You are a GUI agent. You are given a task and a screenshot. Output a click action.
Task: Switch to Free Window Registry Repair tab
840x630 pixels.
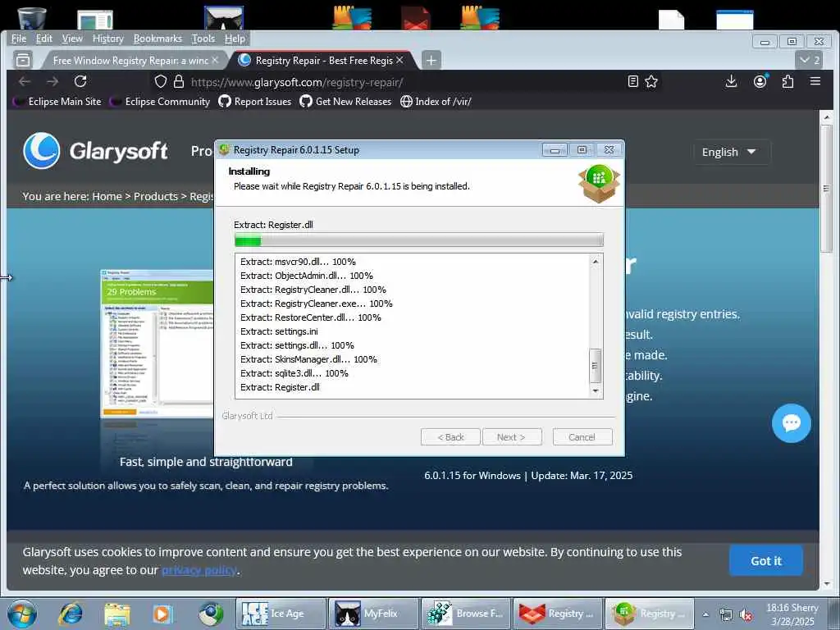[x=130, y=61]
